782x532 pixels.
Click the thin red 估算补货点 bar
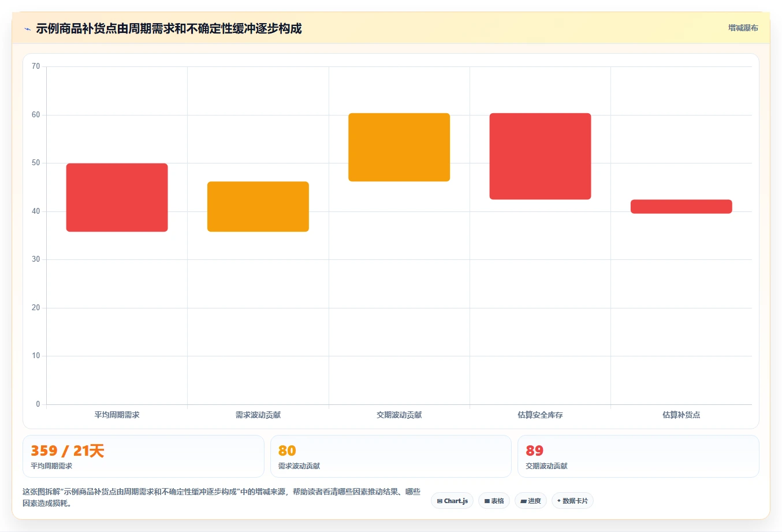click(x=682, y=207)
